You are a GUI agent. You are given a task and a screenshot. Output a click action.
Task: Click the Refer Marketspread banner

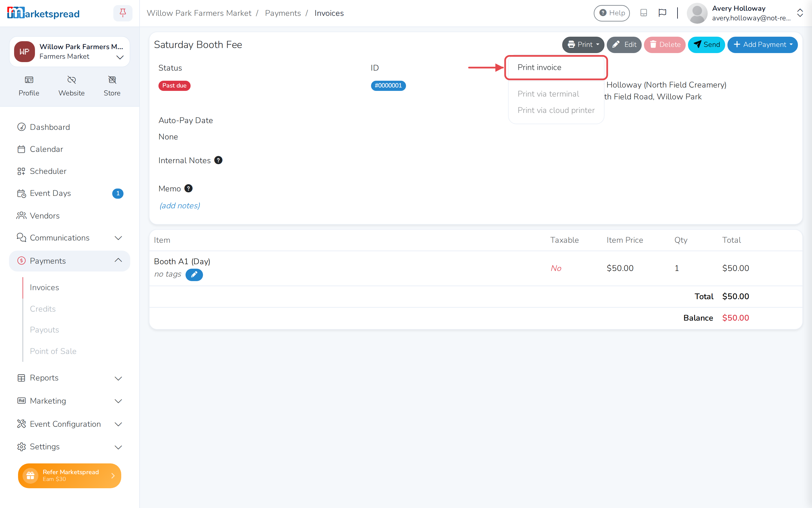[69, 476]
